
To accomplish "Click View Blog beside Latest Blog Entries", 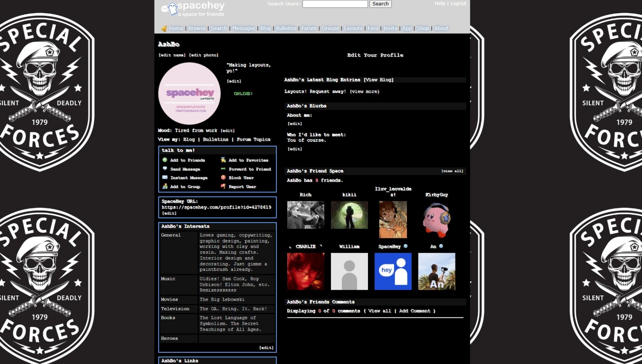I will [x=378, y=80].
